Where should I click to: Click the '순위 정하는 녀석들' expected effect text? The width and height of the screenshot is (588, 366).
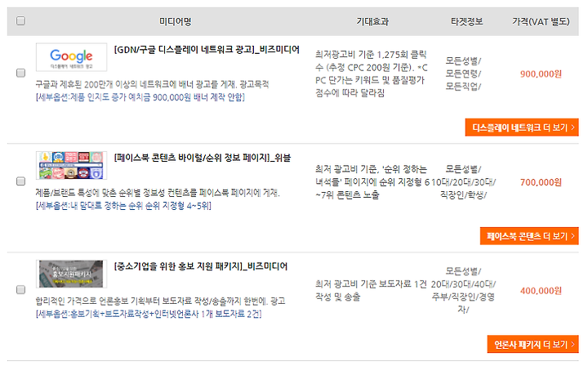click(372, 182)
